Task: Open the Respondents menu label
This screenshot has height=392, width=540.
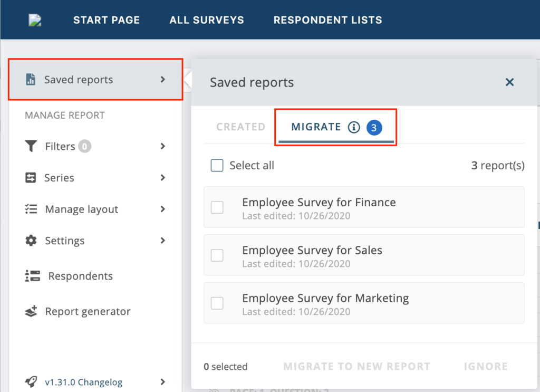Action: click(80, 276)
